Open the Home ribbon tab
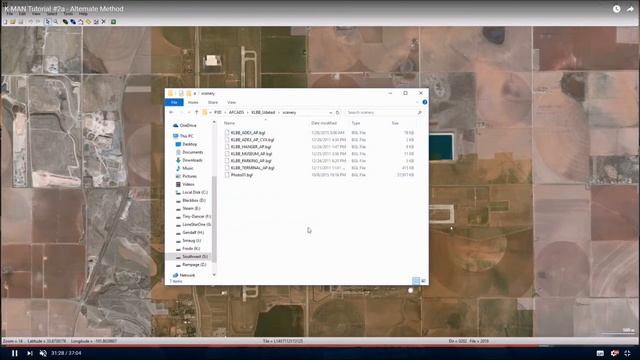 pos(193,102)
